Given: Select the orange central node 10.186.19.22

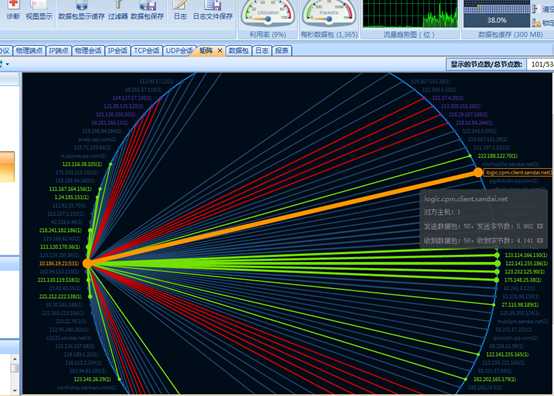Looking at the screenshot, I should [87, 264].
